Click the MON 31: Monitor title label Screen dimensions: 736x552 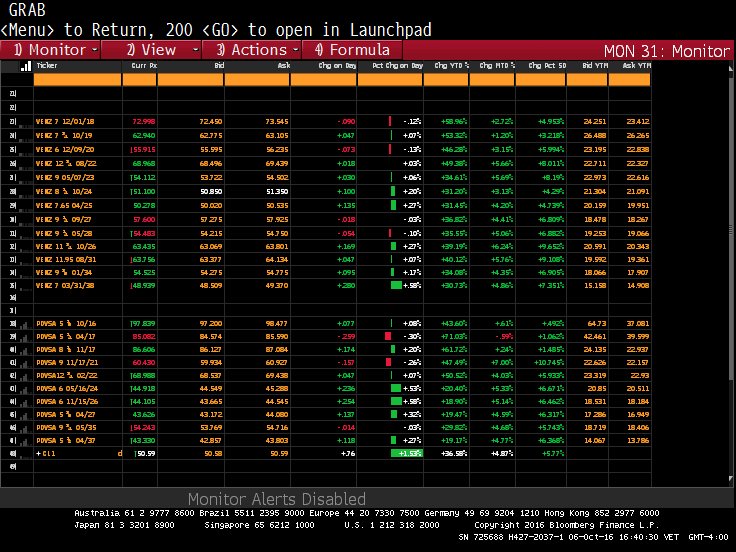667,51
